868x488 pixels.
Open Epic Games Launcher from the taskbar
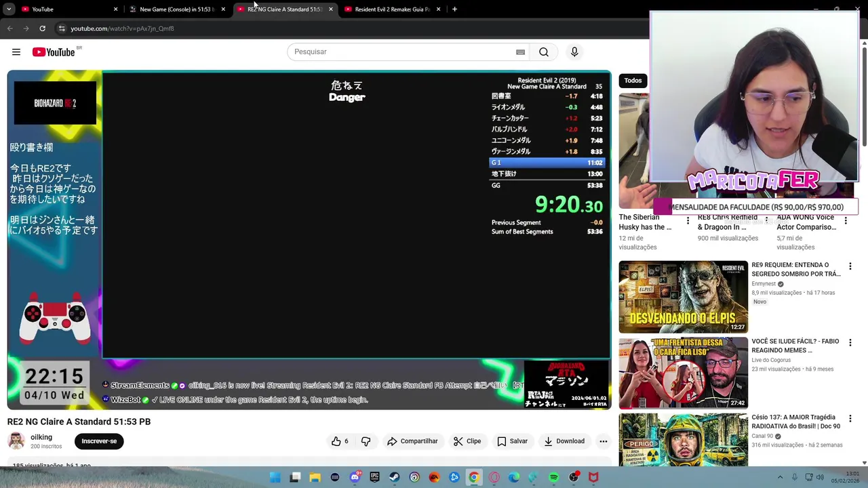pos(374,478)
